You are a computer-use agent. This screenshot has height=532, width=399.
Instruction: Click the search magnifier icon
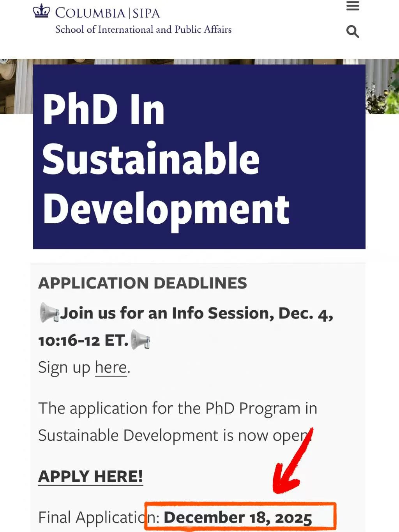353,31
